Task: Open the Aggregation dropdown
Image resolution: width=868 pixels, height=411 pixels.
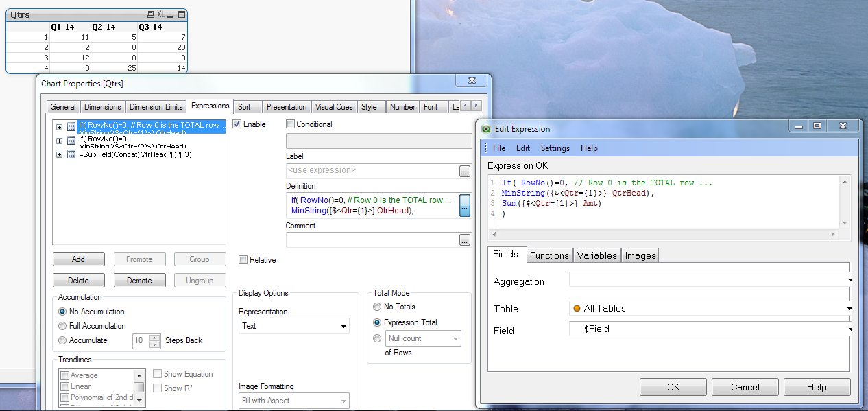Action: click(x=710, y=280)
